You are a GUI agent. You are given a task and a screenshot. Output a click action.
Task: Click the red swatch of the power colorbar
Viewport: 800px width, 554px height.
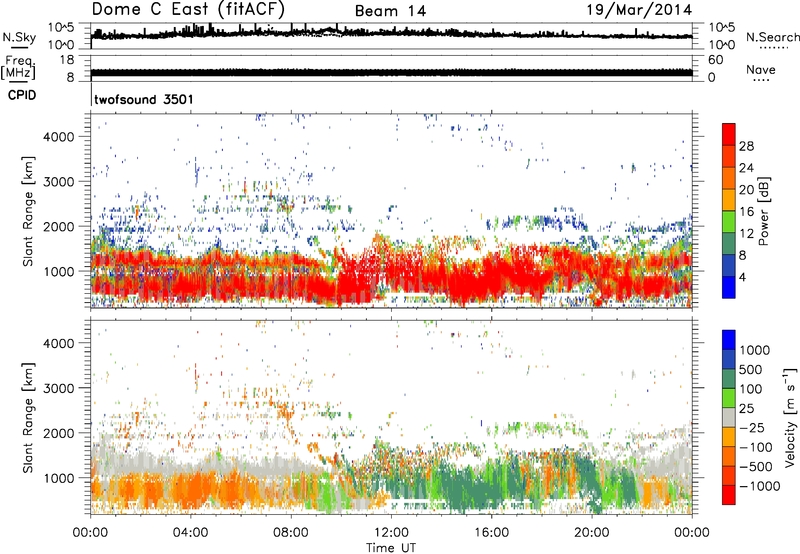[729, 135]
